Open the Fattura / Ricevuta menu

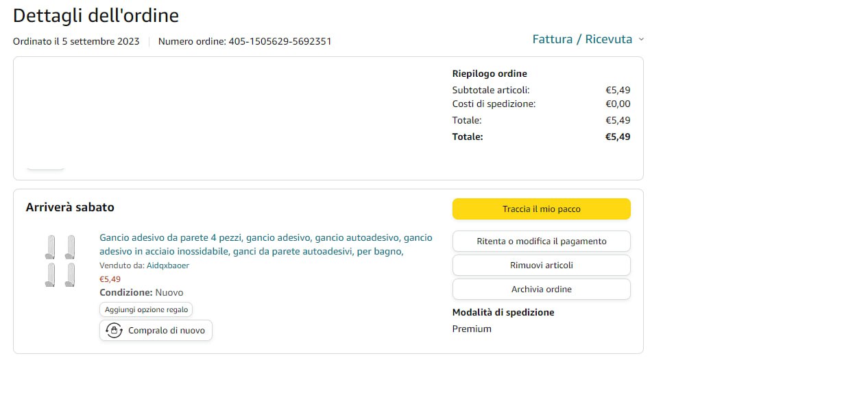[582, 40]
